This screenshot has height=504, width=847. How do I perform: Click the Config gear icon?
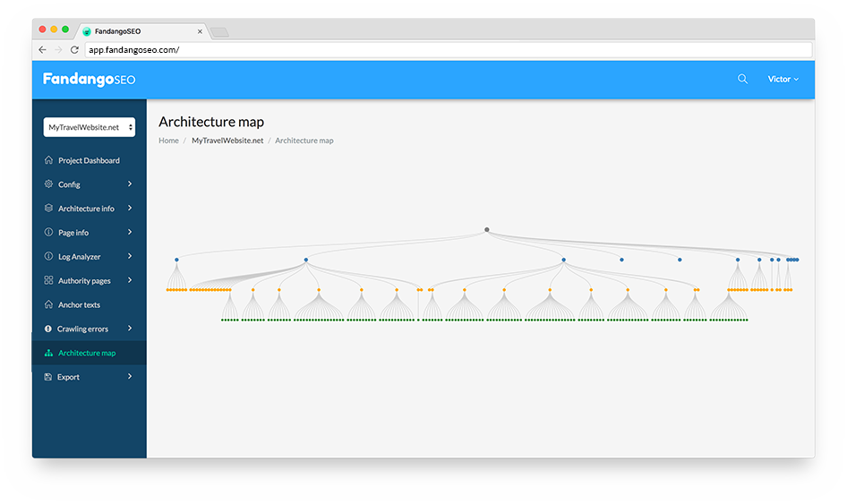coord(48,184)
